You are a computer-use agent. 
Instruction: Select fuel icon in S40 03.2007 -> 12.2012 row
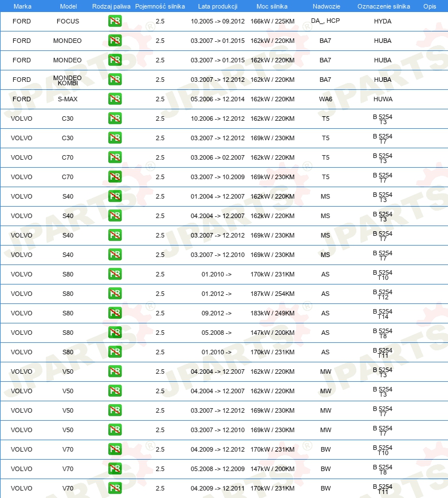coord(115,235)
